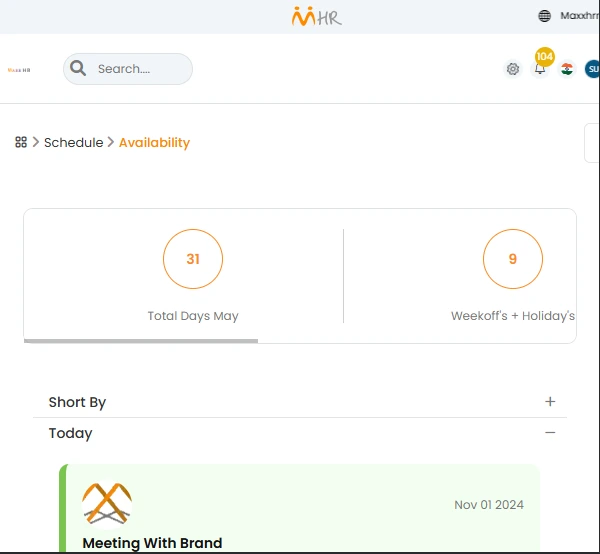Click the 9 weekoffs circle
600x554 pixels.
513,259
